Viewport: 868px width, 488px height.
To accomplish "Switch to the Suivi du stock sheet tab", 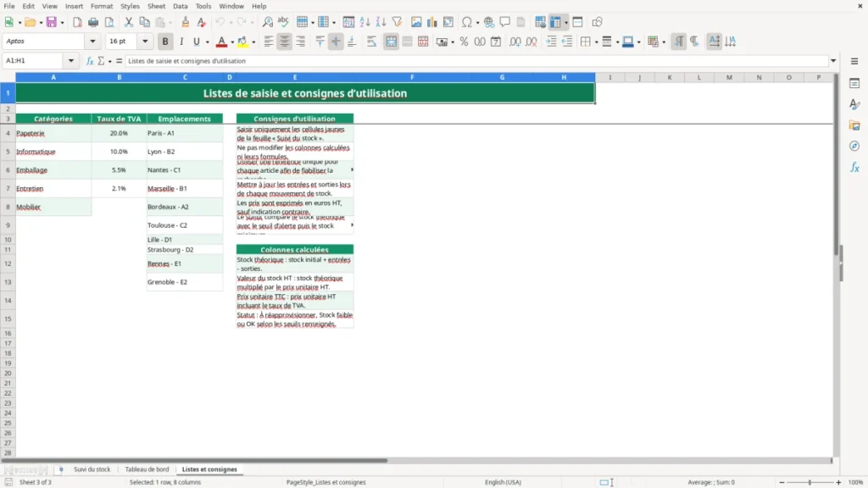I will tap(92, 469).
